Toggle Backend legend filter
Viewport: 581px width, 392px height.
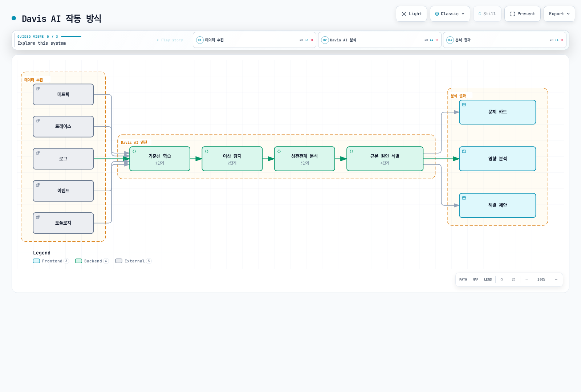(x=92, y=261)
